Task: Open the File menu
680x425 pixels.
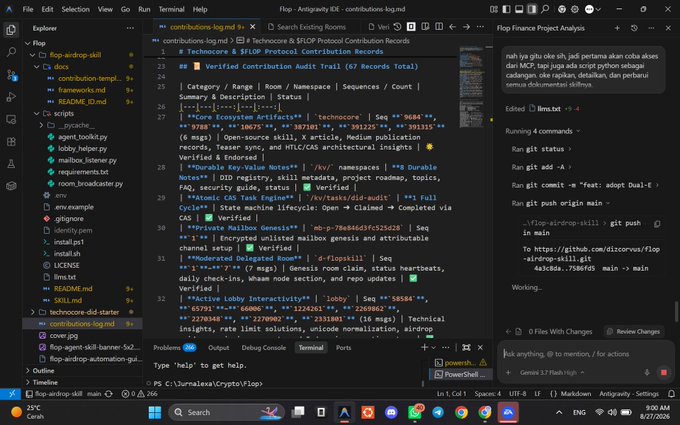Action: coord(28,9)
